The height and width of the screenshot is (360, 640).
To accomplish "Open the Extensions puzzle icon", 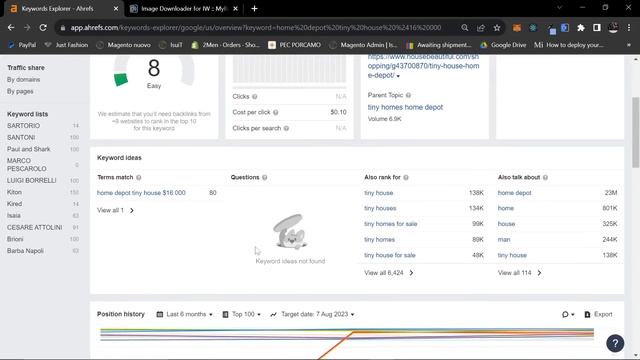I will 581,28.
